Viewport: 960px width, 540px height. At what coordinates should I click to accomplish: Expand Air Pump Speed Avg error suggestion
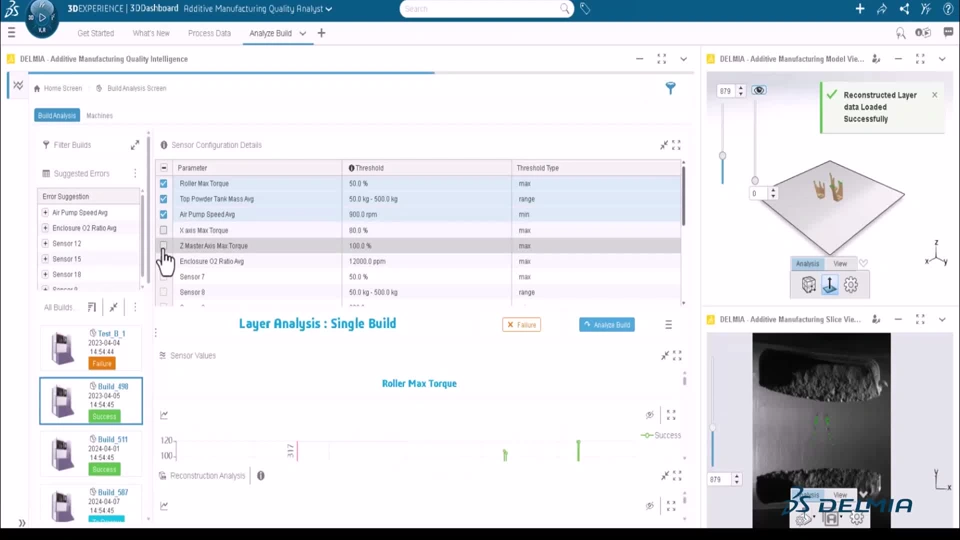[45, 212]
